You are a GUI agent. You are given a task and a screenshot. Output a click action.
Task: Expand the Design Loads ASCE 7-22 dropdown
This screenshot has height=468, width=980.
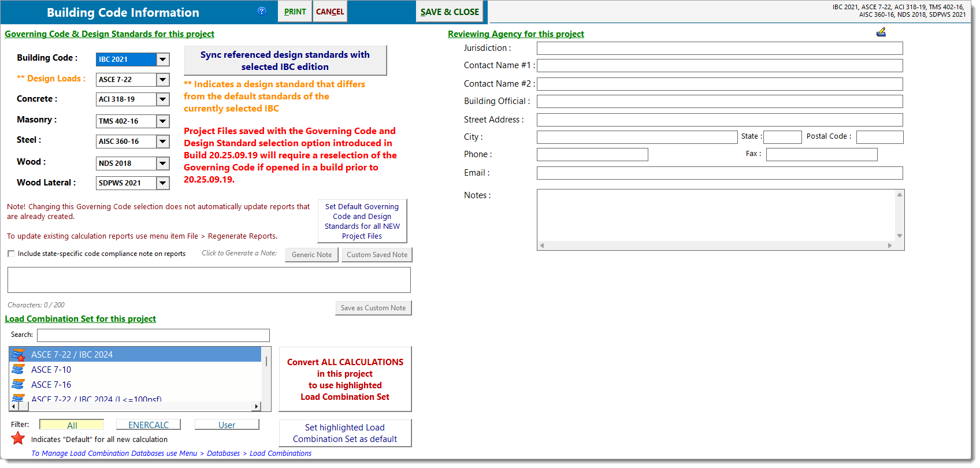[x=163, y=79]
